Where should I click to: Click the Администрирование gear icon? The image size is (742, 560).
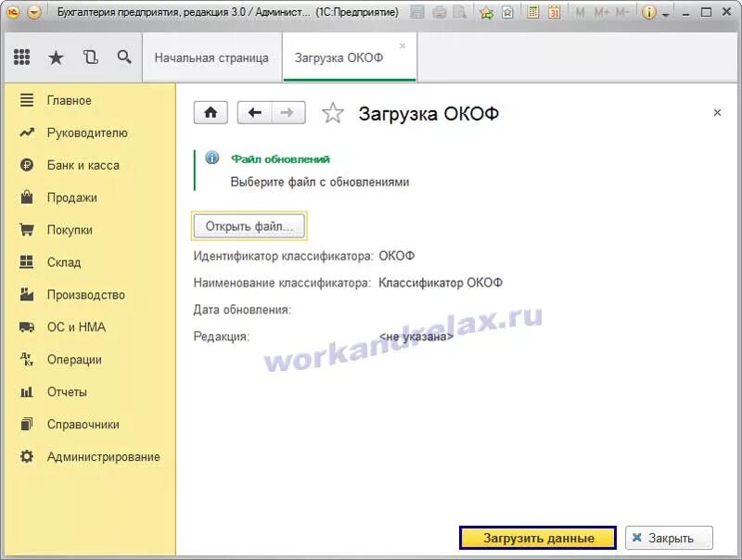[x=27, y=456]
